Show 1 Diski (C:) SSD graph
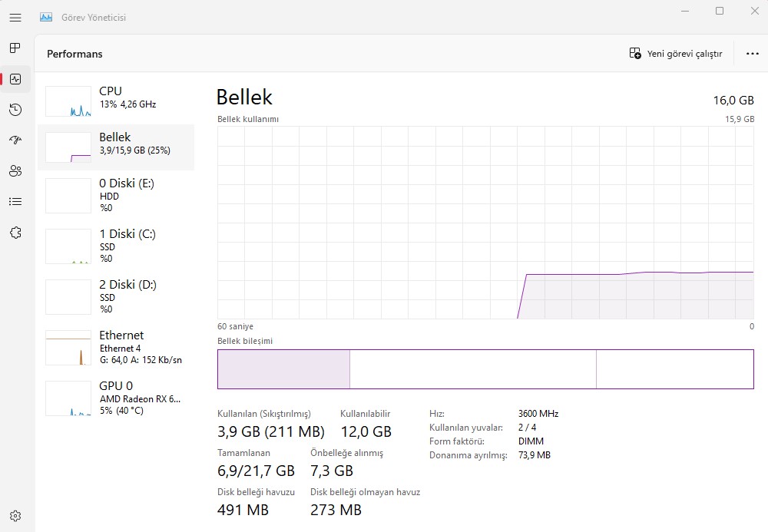 click(115, 246)
